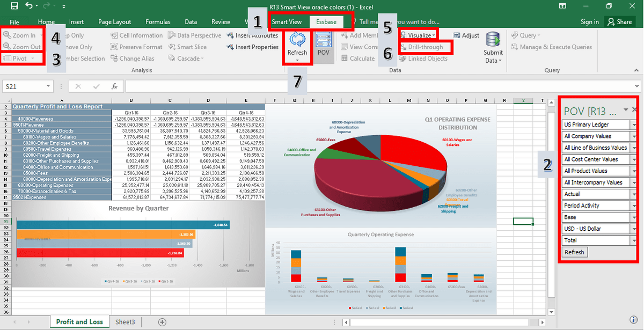Open the US Primary Ledger POV dropdown
644x330 pixels.
634,125
